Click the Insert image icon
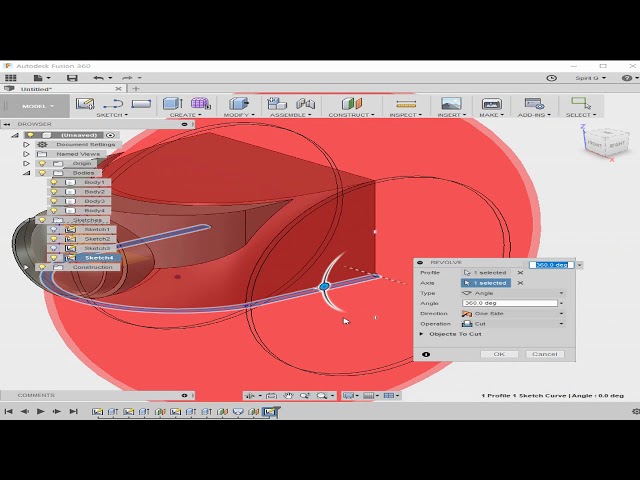The width and height of the screenshot is (640, 480). pos(451,103)
